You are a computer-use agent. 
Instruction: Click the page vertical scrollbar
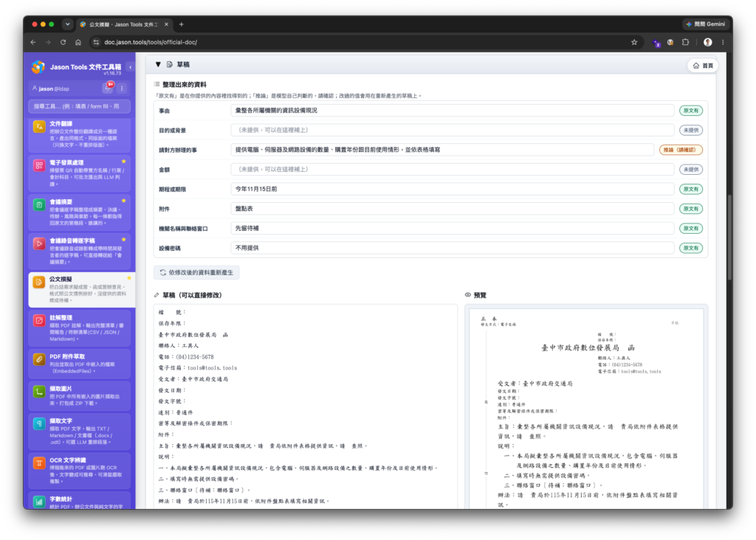tap(730, 237)
